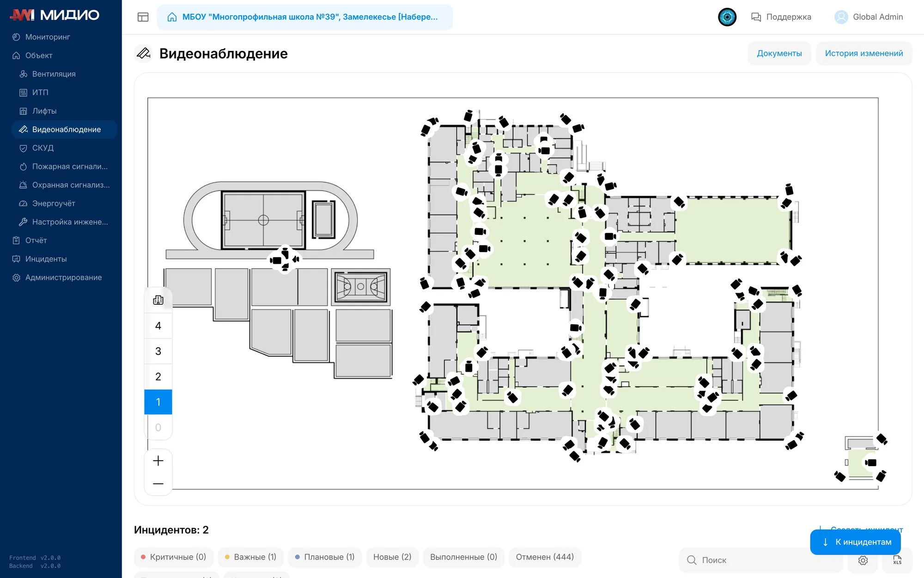Open Пожарная сигнализация in the sidebar
Viewport: 924px width, 578px height.
[x=70, y=166]
